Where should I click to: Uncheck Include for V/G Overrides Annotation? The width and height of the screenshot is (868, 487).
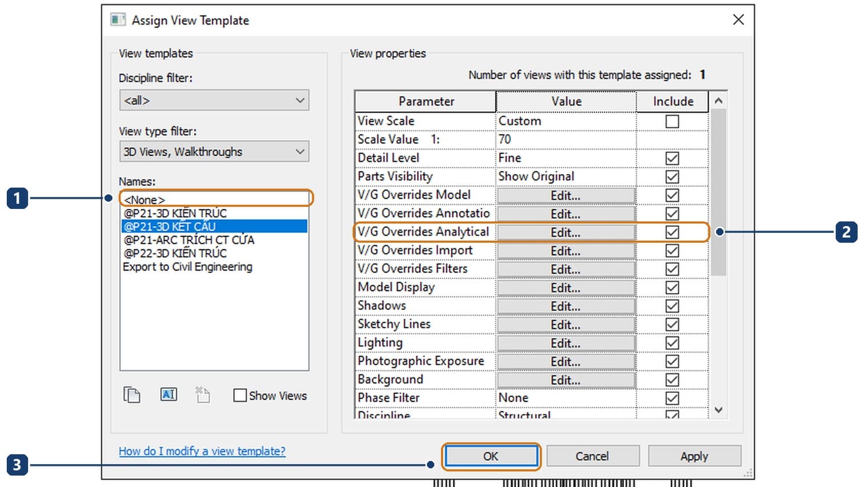pos(672,214)
